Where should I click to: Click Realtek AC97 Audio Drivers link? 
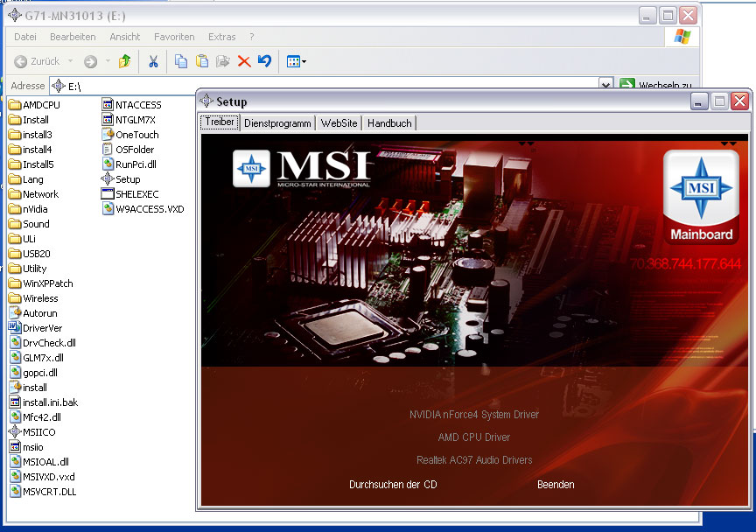point(474,459)
